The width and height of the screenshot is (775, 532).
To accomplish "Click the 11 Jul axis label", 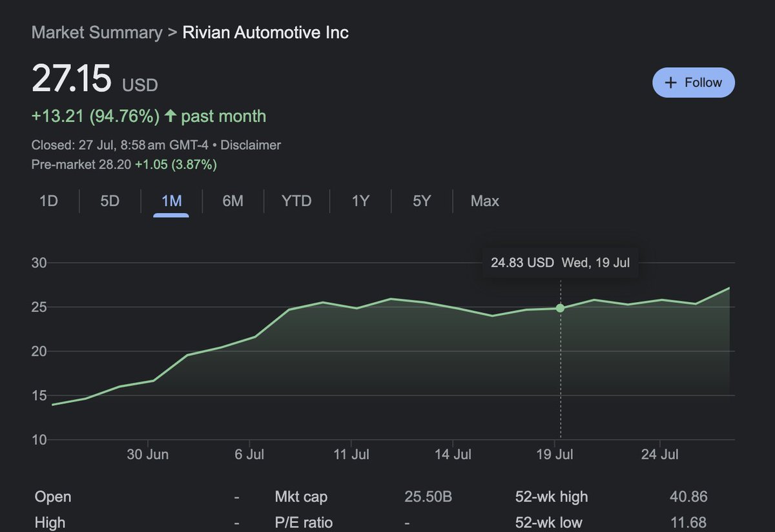I will (351, 455).
